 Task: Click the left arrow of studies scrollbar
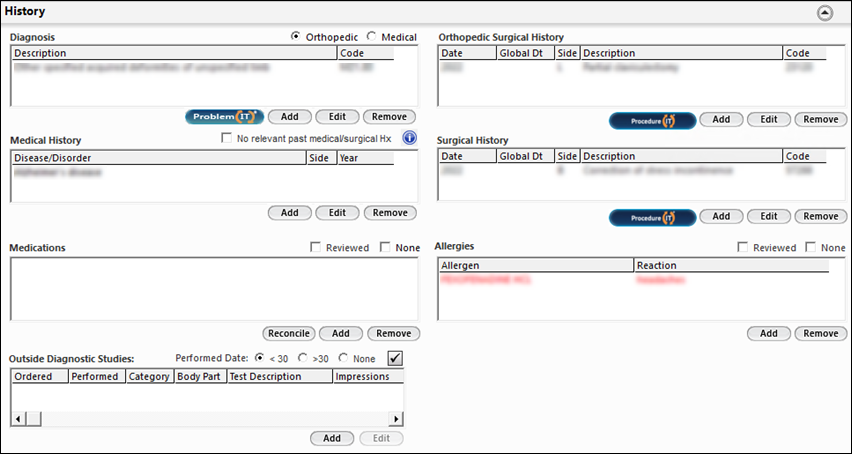(x=18, y=419)
